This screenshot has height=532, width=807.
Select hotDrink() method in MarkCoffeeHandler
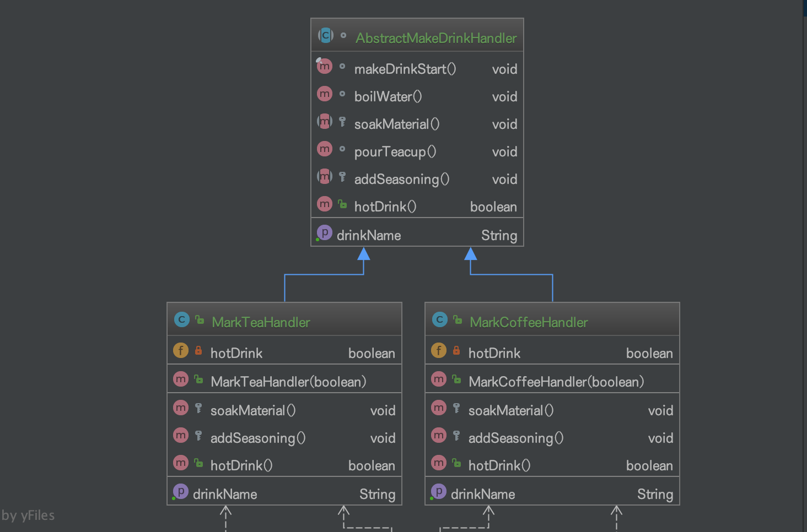[x=499, y=465]
